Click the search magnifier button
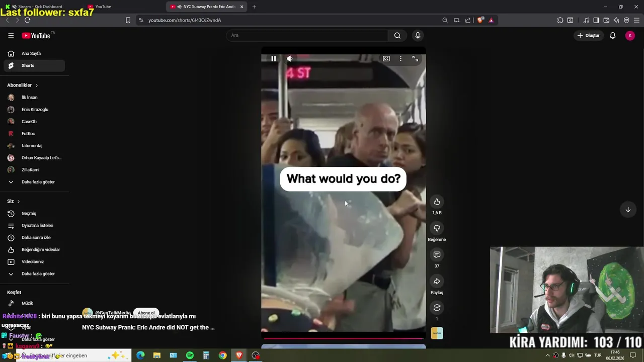The height and width of the screenshot is (362, 644). click(x=397, y=35)
